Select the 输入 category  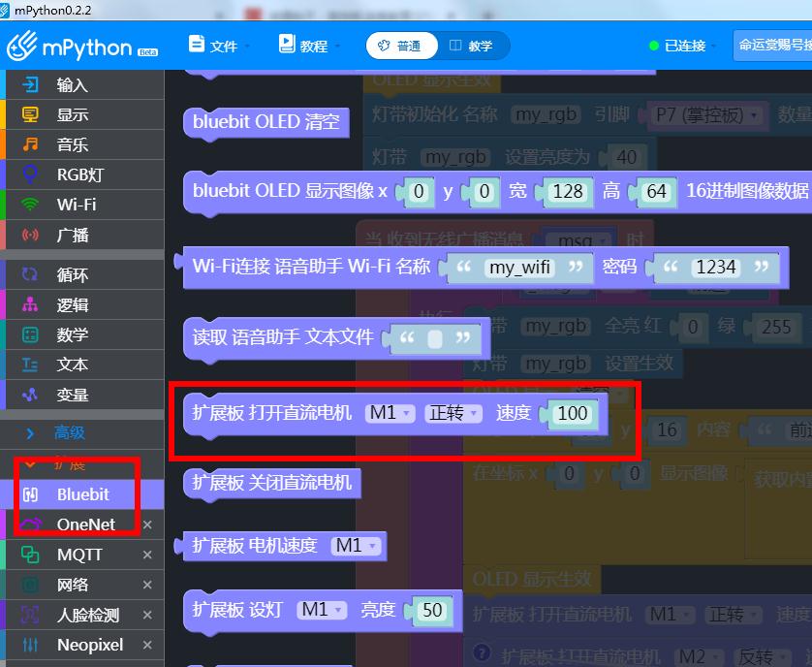(83, 84)
